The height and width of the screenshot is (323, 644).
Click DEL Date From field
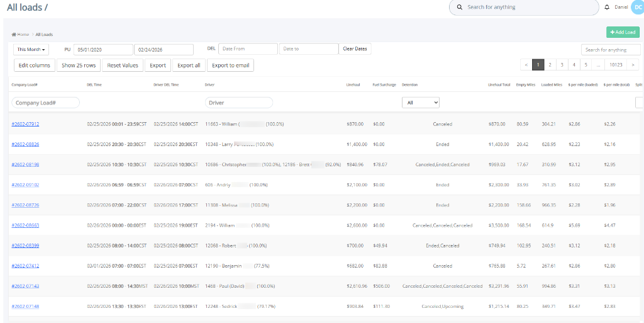click(x=248, y=49)
